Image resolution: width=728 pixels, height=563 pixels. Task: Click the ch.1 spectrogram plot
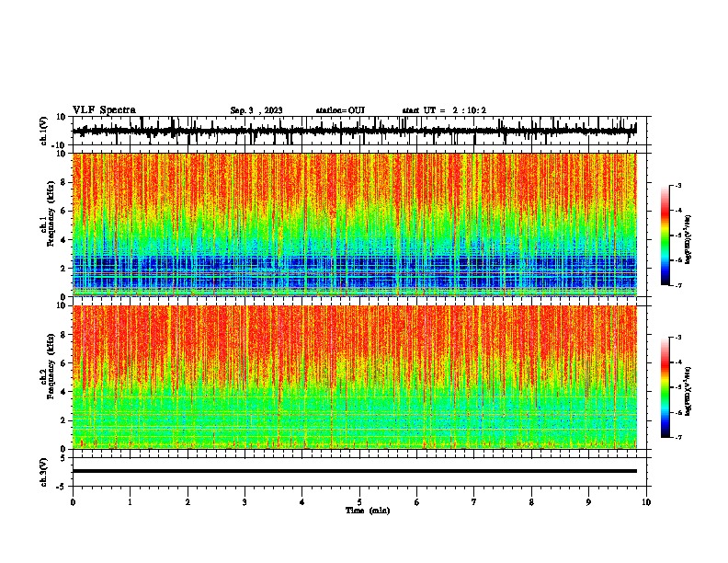[x=355, y=224]
